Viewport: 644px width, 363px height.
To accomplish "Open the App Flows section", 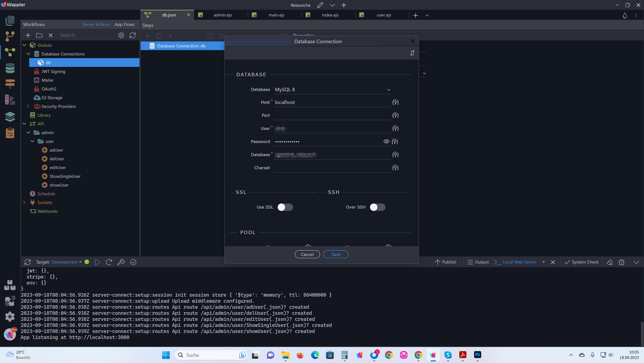I will (x=125, y=24).
